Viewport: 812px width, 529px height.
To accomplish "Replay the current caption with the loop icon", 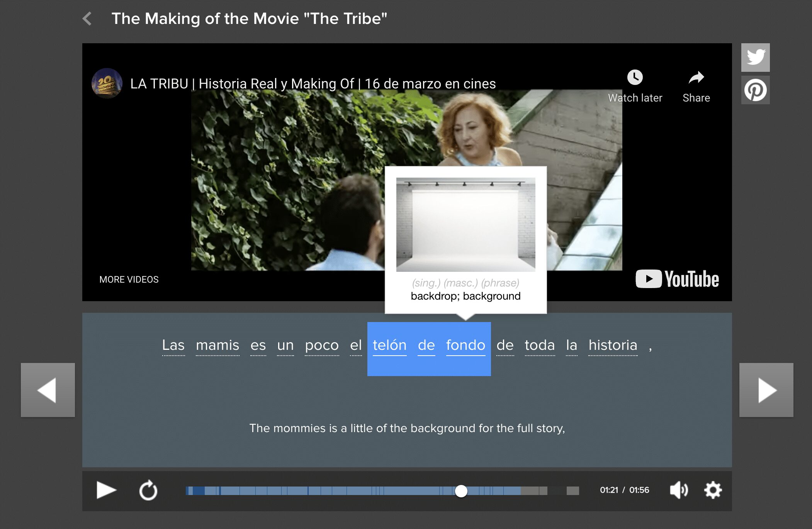I will [x=148, y=491].
